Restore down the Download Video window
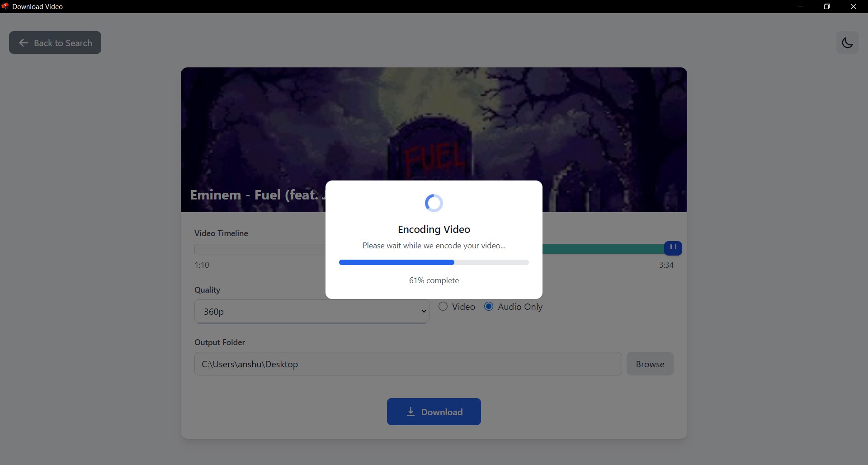The height and width of the screenshot is (465, 868). click(x=827, y=6)
